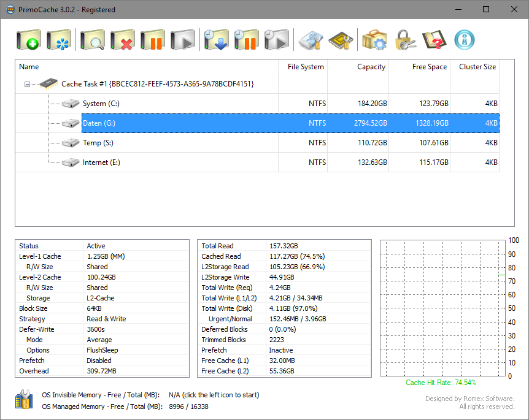This screenshot has height=420, width=529.
Task: Pause the cache task using the orange pause icon
Action: (152, 40)
